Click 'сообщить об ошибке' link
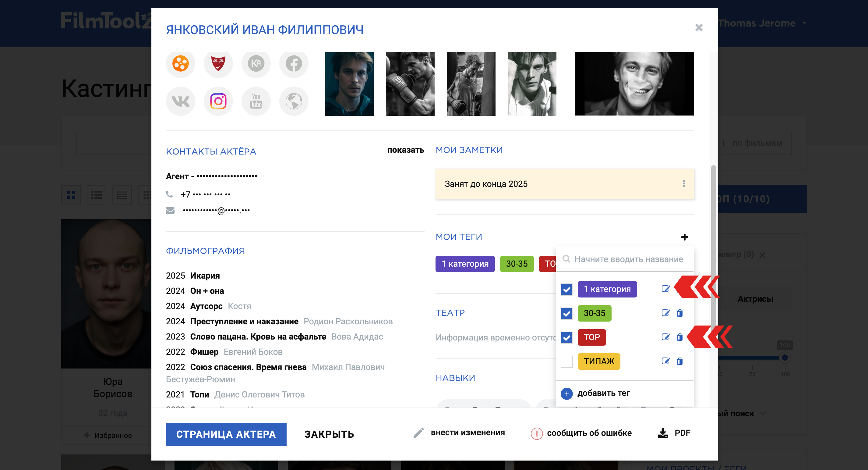 point(589,433)
